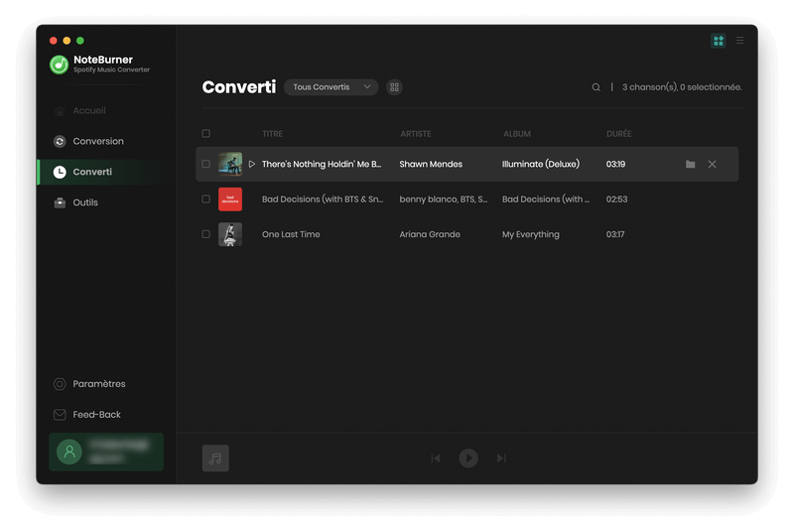Skip to next track in player
This screenshot has height=532, width=794.
[501, 459]
